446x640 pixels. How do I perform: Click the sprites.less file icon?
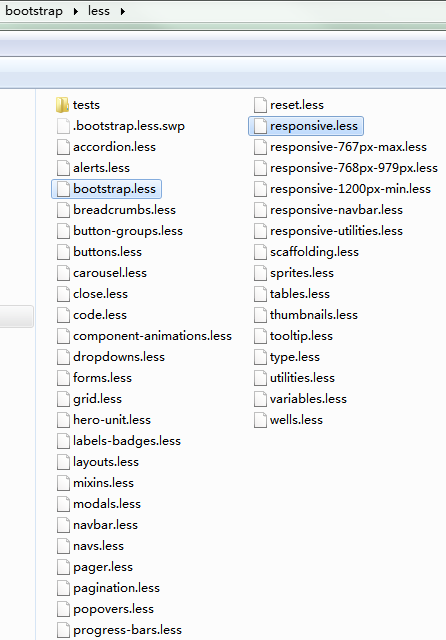[260, 273]
